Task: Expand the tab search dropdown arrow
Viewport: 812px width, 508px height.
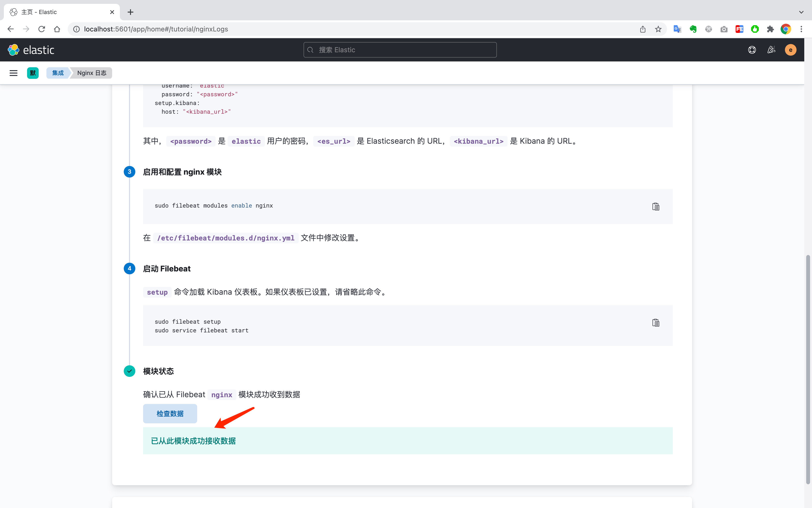Action: [x=801, y=12]
